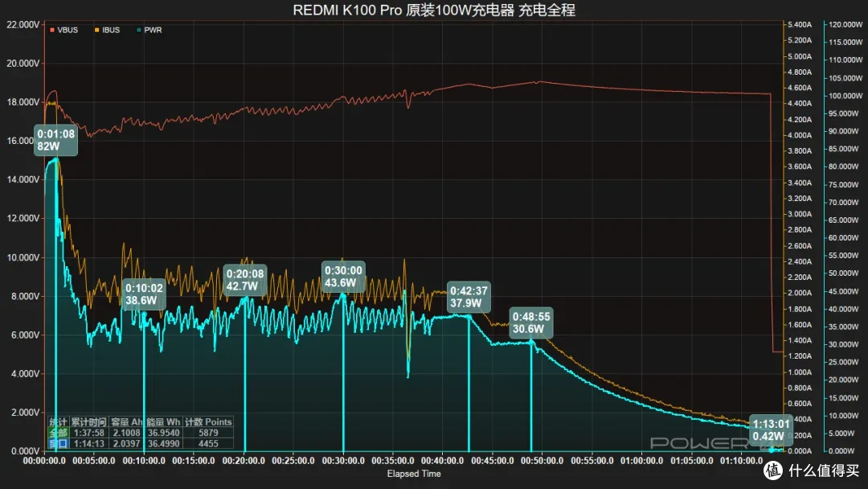Click the orange IBUS legend color square
The image size is (868, 489).
[x=97, y=30]
